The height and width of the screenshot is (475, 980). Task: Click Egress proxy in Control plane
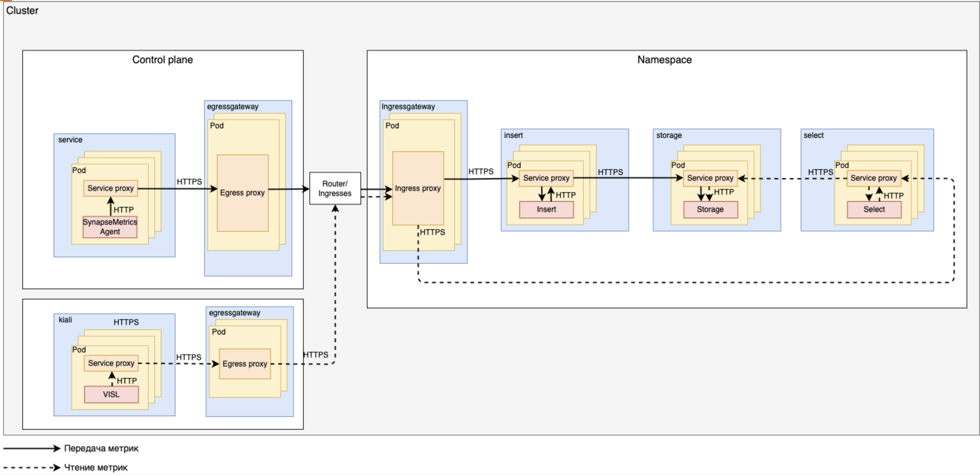click(x=242, y=192)
